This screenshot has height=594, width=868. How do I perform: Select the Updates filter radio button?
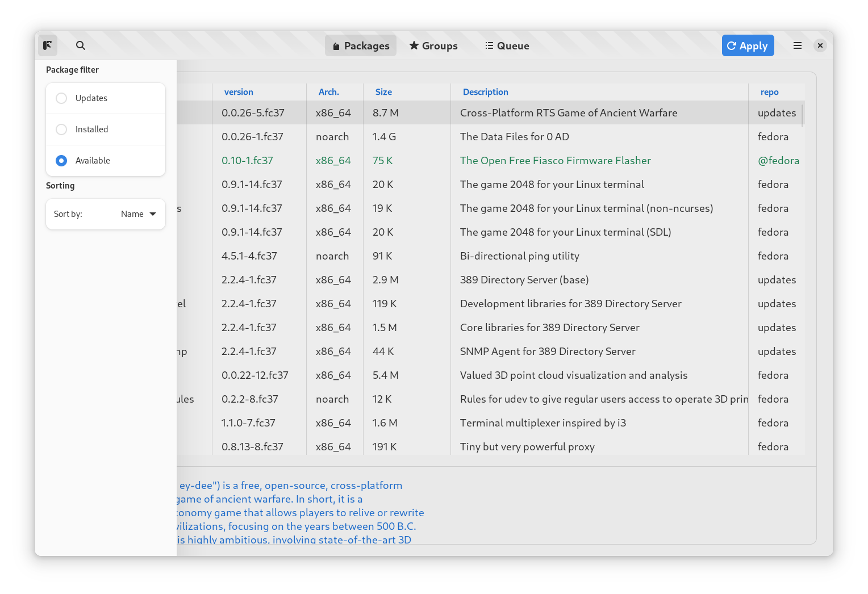click(61, 98)
